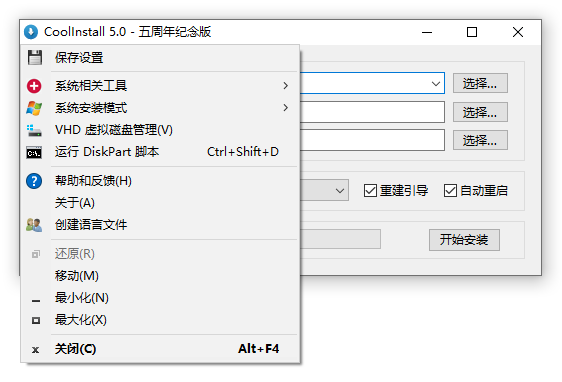Click the first 选择... button
Image resolution: width=562 pixels, height=382 pixels.
[x=480, y=83]
